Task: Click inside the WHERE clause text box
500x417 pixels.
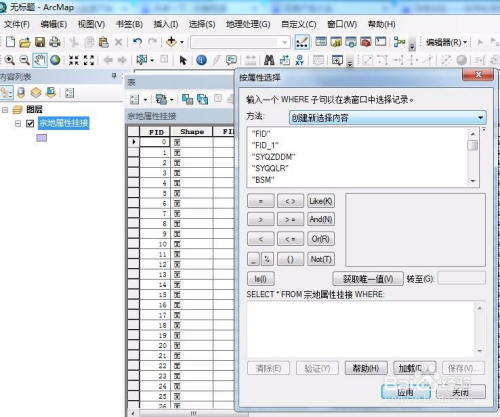Action: tap(362, 329)
